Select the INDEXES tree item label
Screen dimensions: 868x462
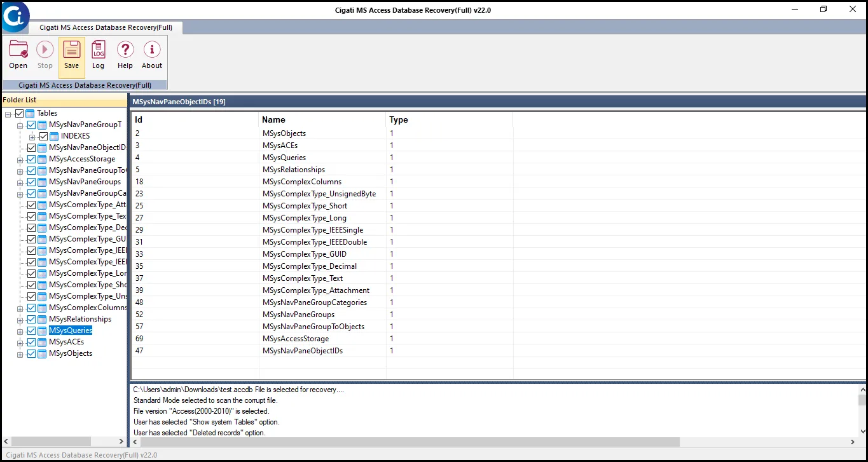point(76,136)
